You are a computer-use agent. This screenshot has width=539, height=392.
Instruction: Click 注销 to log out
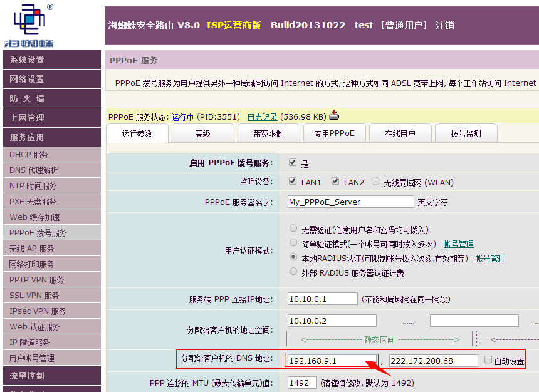pyautogui.click(x=445, y=25)
